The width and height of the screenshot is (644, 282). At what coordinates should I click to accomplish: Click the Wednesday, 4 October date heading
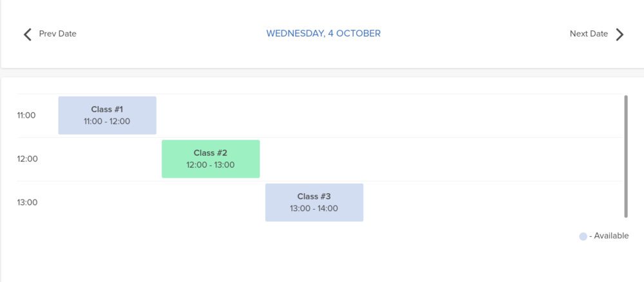tap(323, 33)
